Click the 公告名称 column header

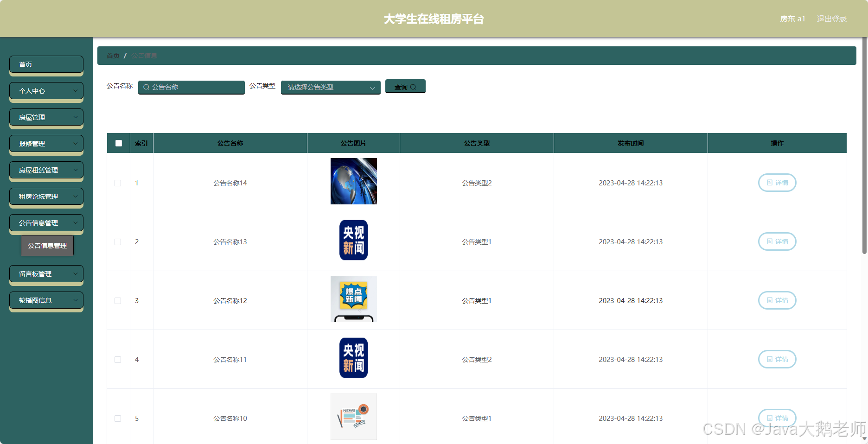click(x=230, y=143)
